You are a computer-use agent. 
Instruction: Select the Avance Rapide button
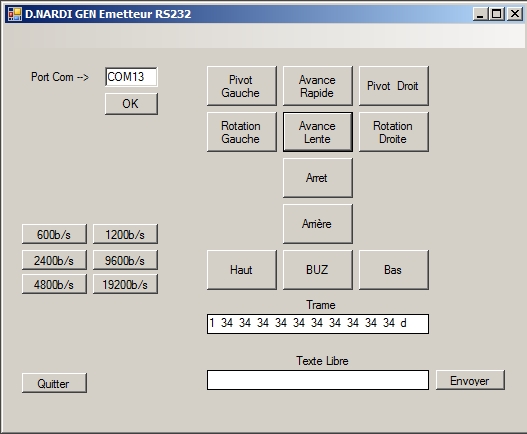point(318,86)
